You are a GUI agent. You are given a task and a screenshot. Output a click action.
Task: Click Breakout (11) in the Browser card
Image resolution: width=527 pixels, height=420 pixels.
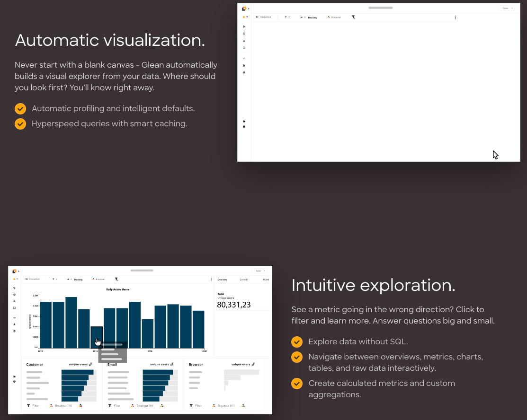tap(223, 405)
